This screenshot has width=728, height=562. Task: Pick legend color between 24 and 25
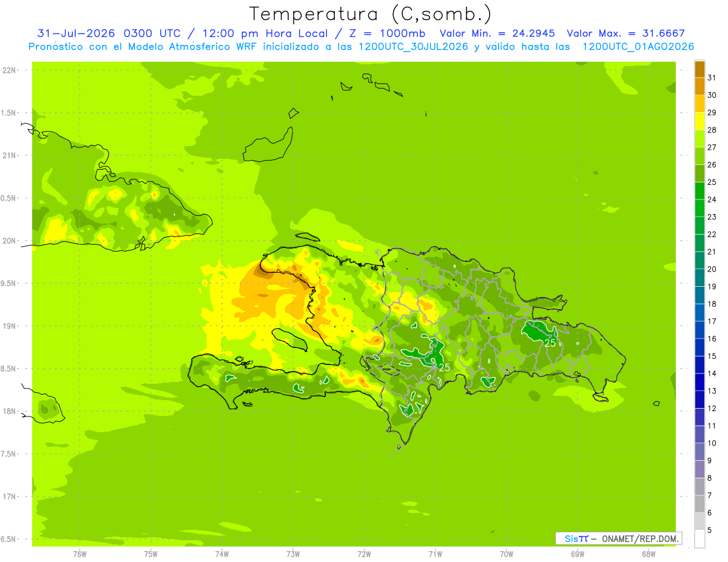(x=699, y=190)
